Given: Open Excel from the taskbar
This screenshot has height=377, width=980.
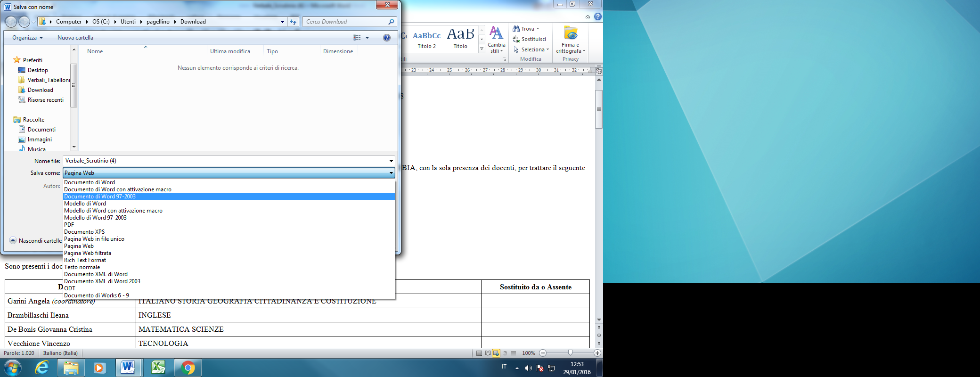Looking at the screenshot, I should 158,368.
